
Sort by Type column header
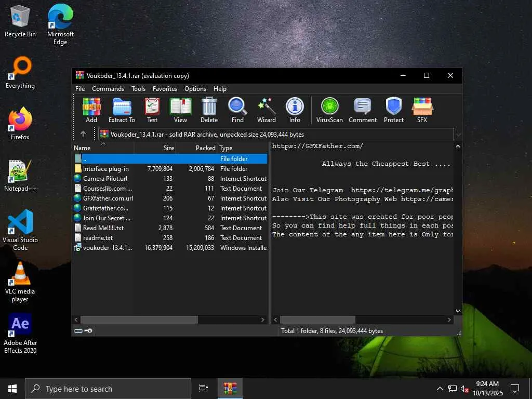tap(242, 148)
